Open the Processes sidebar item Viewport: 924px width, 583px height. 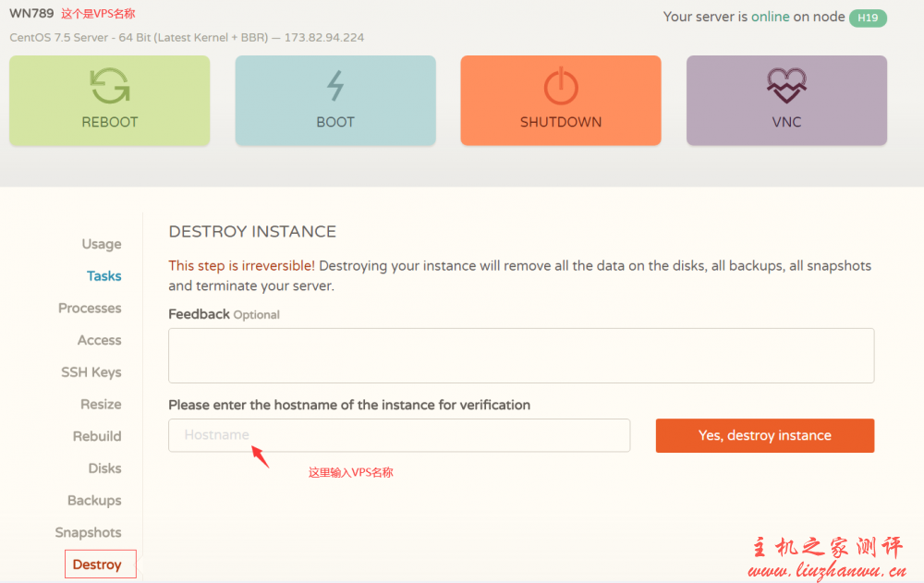[90, 308]
